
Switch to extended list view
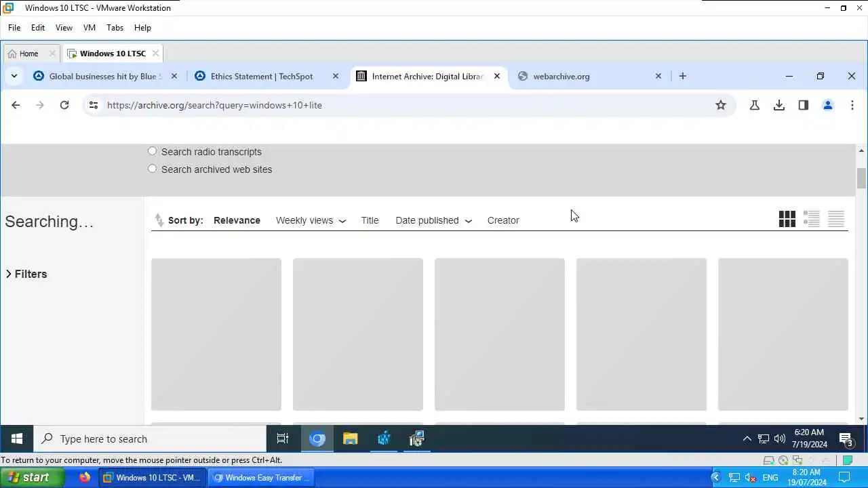click(812, 218)
